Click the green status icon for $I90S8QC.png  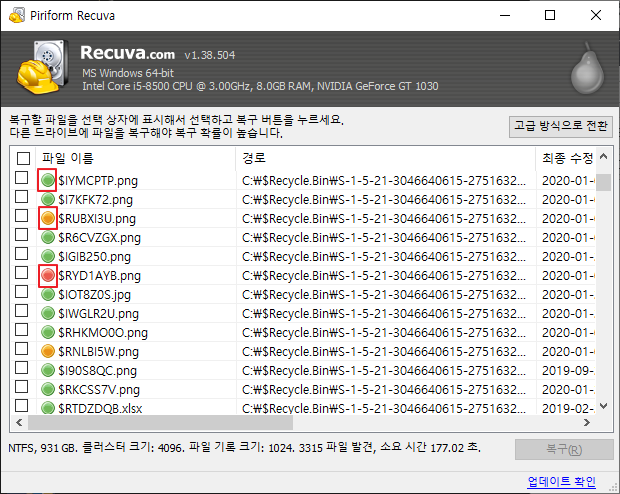coord(47,370)
